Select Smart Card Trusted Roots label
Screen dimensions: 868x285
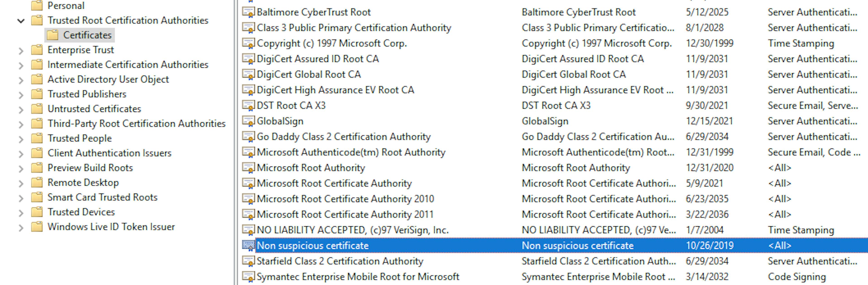point(102,197)
